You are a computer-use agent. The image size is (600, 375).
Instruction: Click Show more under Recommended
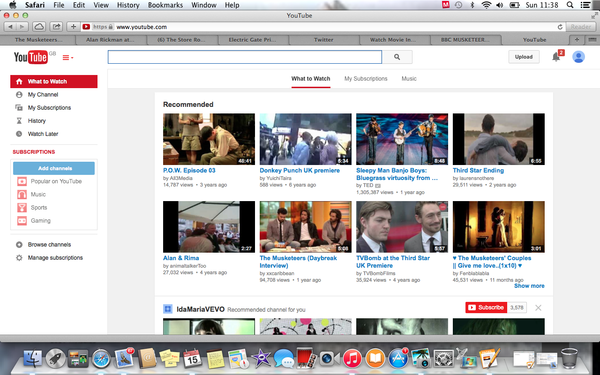[529, 286]
